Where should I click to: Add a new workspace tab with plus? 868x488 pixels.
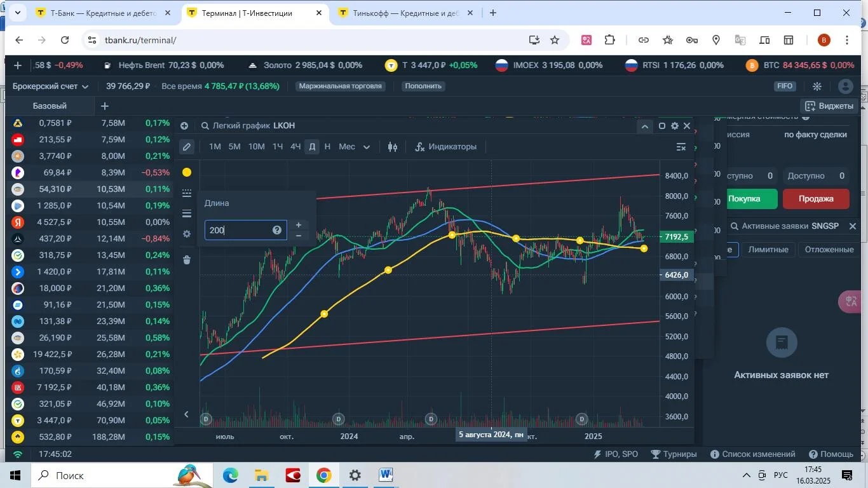pos(105,106)
